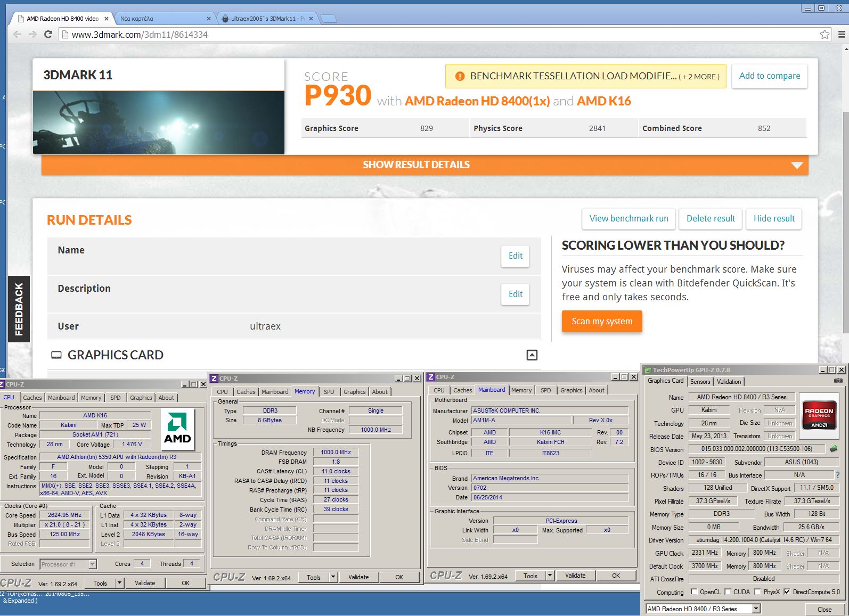Image resolution: width=849 pixels, height=616 pixels.
Task: Click Delete result button
Action: [x=711, y=219]
